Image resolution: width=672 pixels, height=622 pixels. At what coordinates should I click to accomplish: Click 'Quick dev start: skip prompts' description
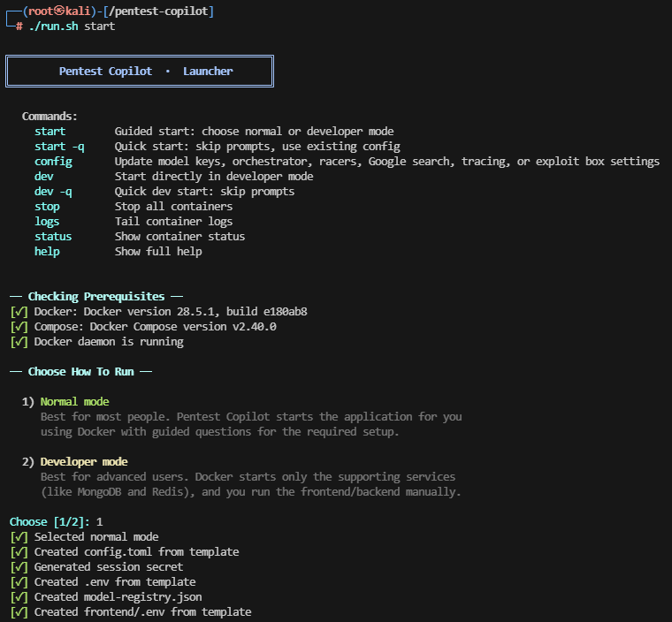coord(204,192)
